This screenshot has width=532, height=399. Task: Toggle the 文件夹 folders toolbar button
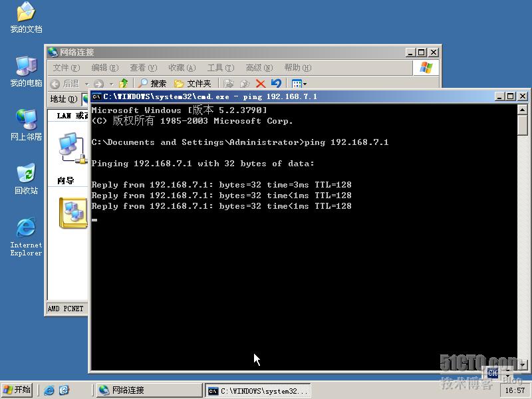pos(192,84)
